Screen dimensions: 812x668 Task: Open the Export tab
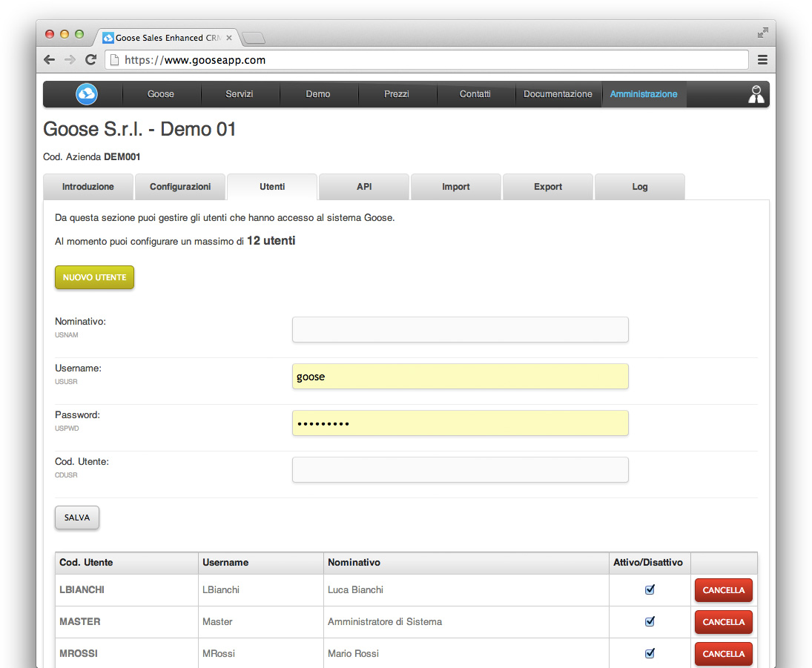coord(547,187)
